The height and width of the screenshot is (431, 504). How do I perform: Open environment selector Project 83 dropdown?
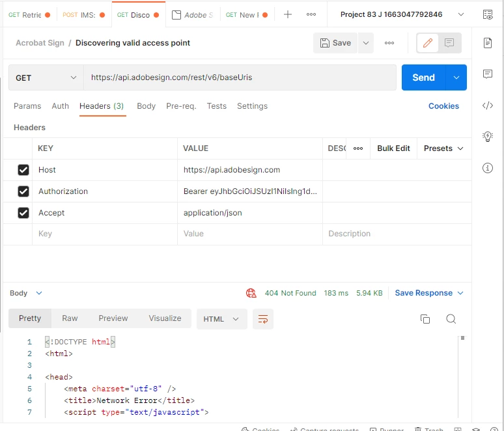(x=402, y=14)
